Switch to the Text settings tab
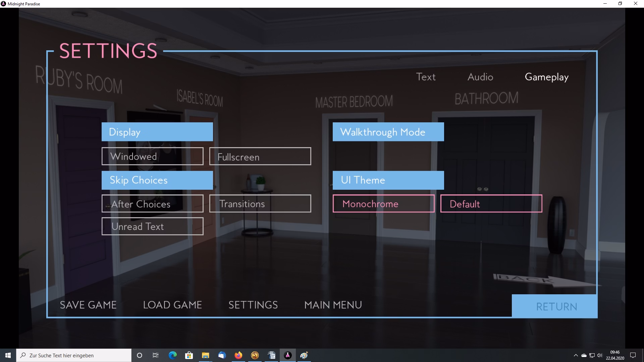Viewport: 644px width, 362px height. coord(426,77)
